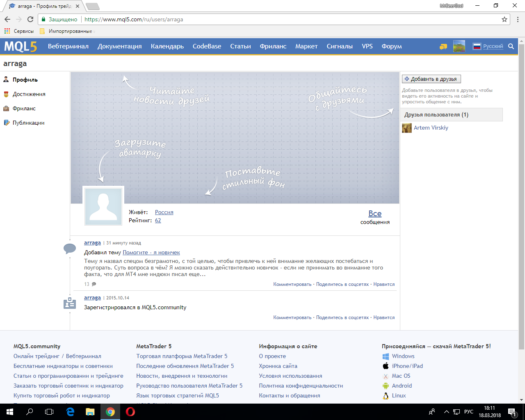Show hidden tray icons chevron
Screen dimensions: 525x420
pos(446,412)
